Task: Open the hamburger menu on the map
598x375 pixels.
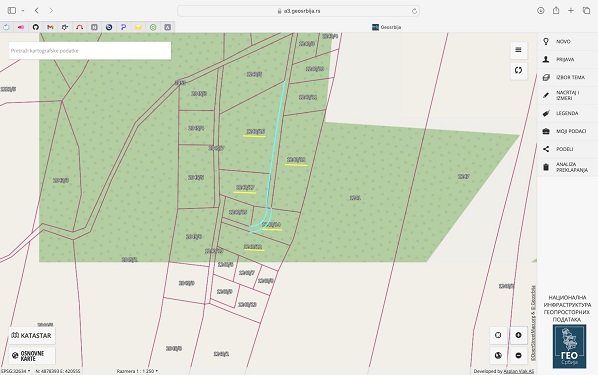Action: 518,50
